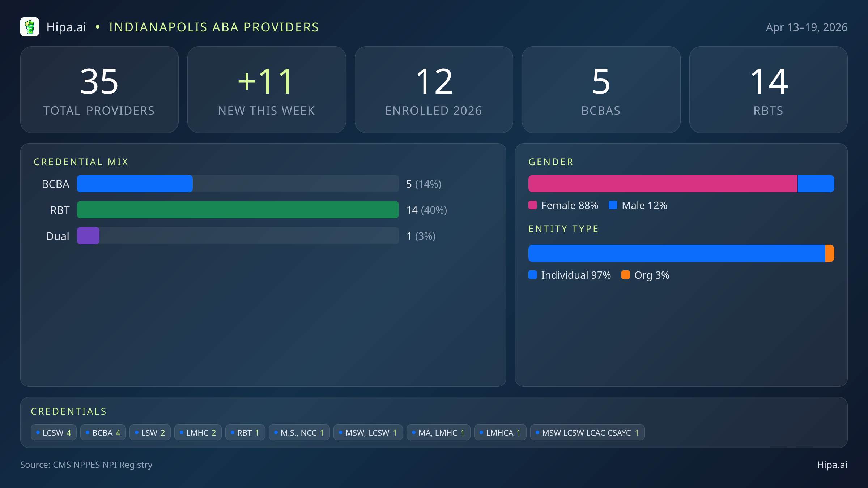Select the Total Providers stat card
Image resolution: width=868 pixels, height=488 pixels.
100,89
